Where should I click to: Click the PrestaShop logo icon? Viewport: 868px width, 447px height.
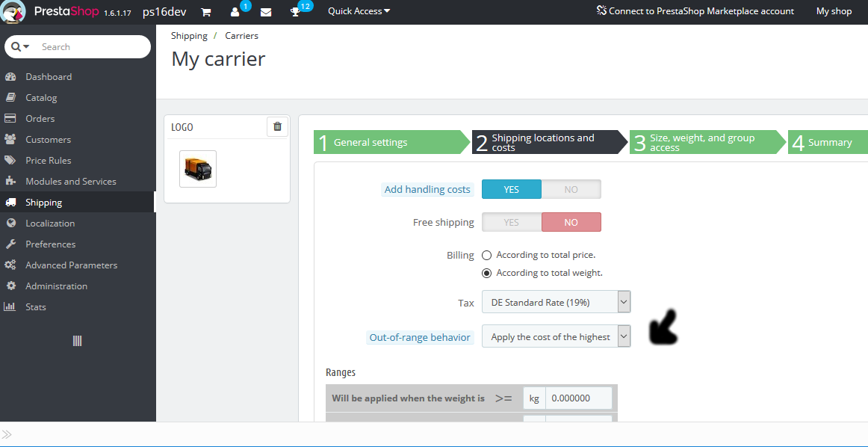pyautogui.click(x=13, y=12)
